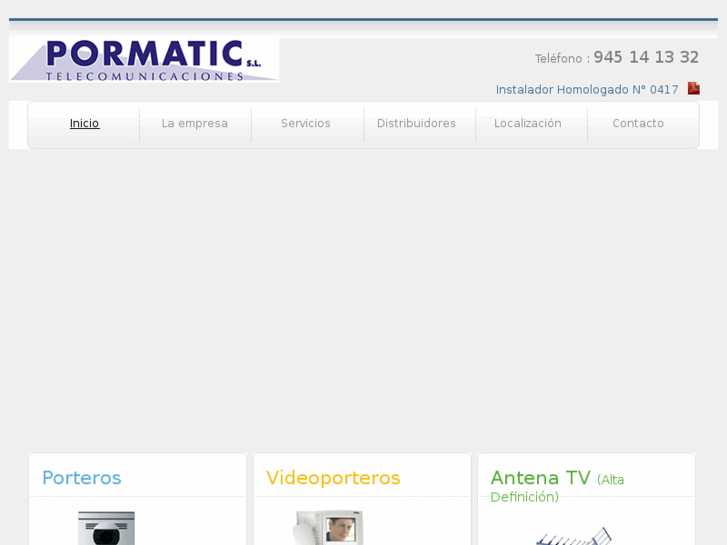Open the Porteros section heading

click(x=82, y=478)
